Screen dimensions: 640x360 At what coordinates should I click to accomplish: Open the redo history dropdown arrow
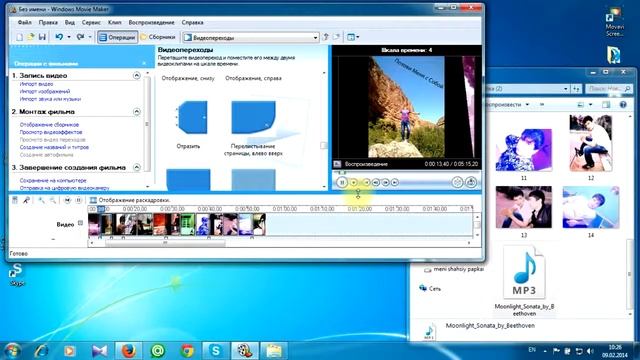(90, 37)
